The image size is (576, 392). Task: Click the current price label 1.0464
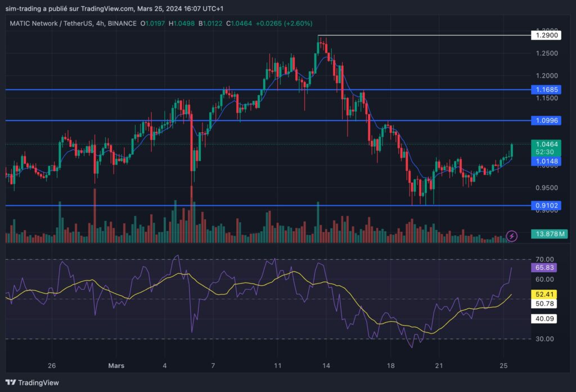click(x=546, y=145)
